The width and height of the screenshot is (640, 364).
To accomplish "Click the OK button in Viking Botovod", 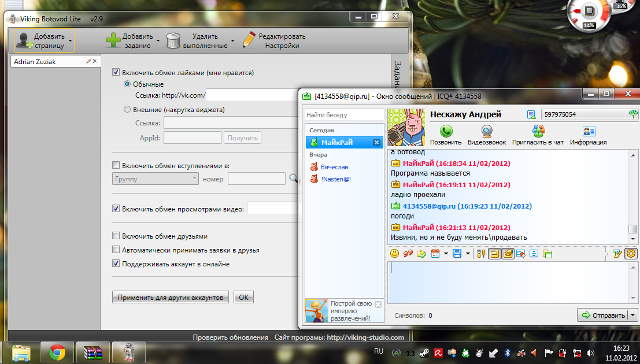I will [x=243, y=297].
